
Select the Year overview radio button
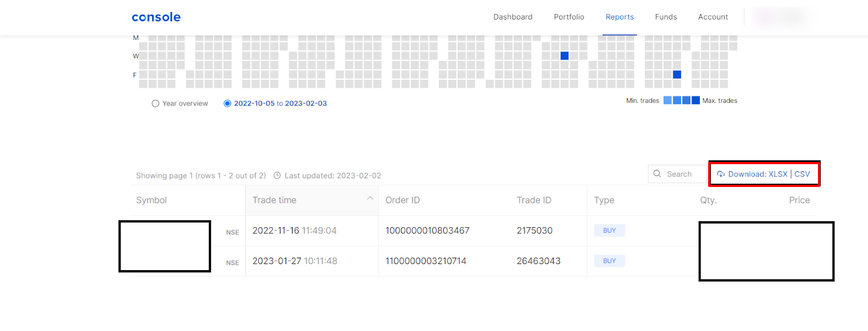click(156, 103)
